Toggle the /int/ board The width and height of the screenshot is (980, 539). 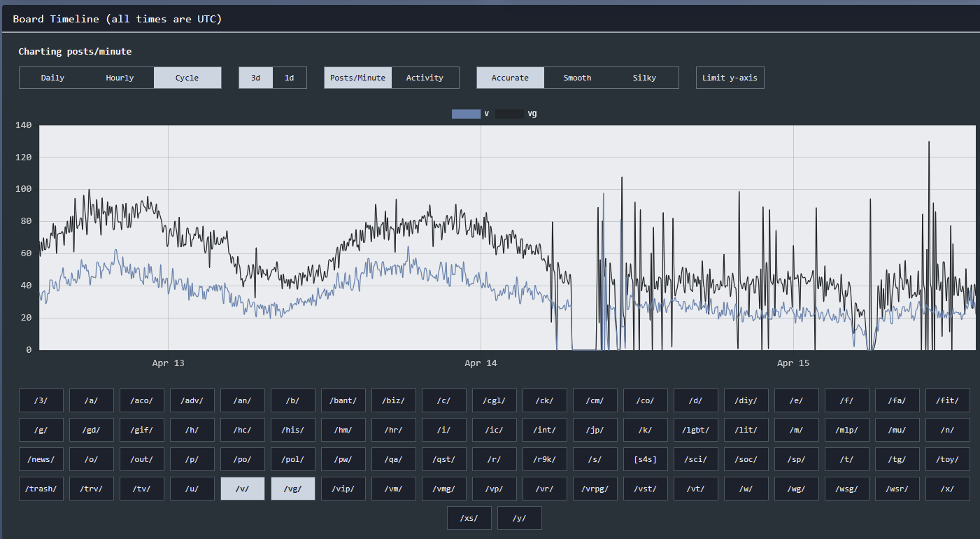(545, 430)
